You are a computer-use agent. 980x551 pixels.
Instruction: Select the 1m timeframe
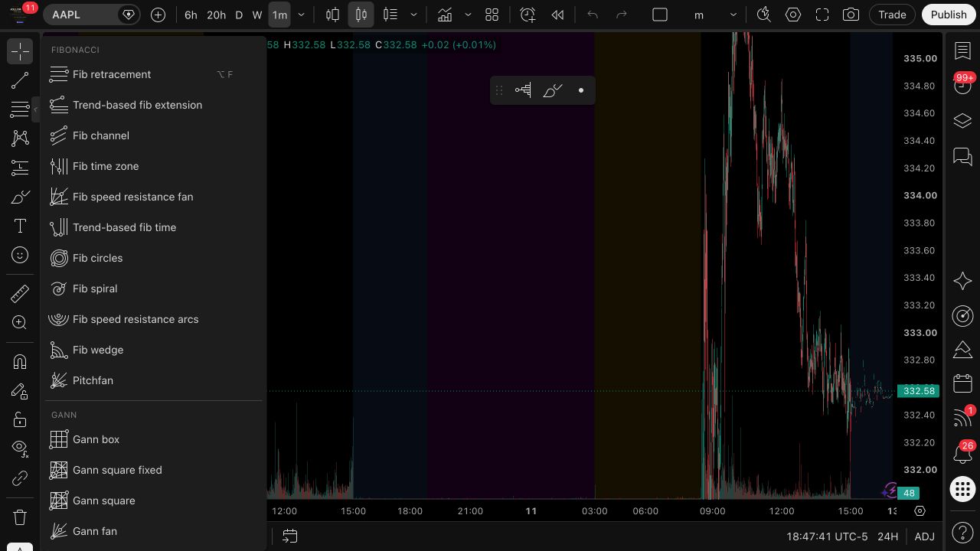click(x=279, y=15)
